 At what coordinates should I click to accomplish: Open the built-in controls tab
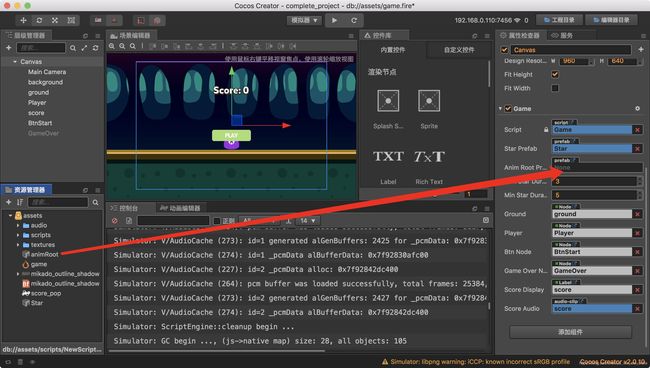[x=393, y=50]
